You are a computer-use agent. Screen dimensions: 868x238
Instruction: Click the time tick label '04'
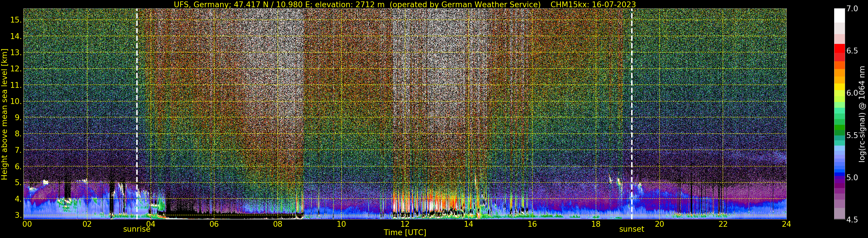[x=150, y=224]
